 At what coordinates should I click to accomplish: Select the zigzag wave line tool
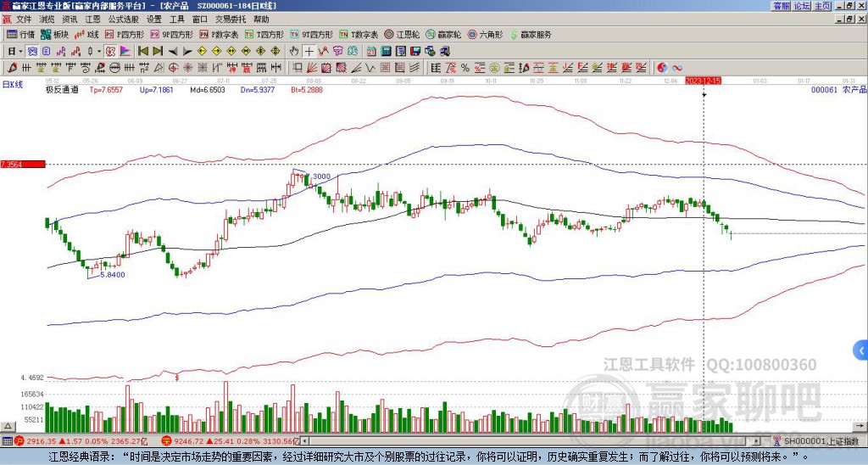tap(370, 68)
